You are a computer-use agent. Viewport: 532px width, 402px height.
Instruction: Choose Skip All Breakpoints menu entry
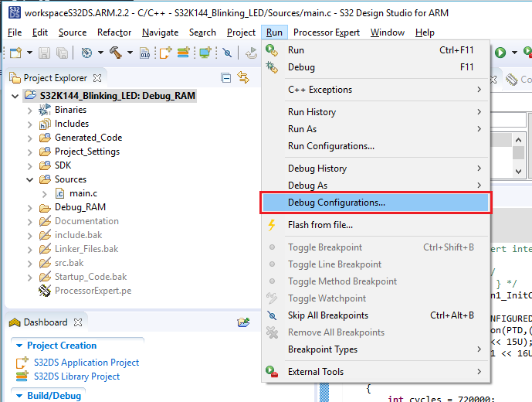tap(375, 315)
